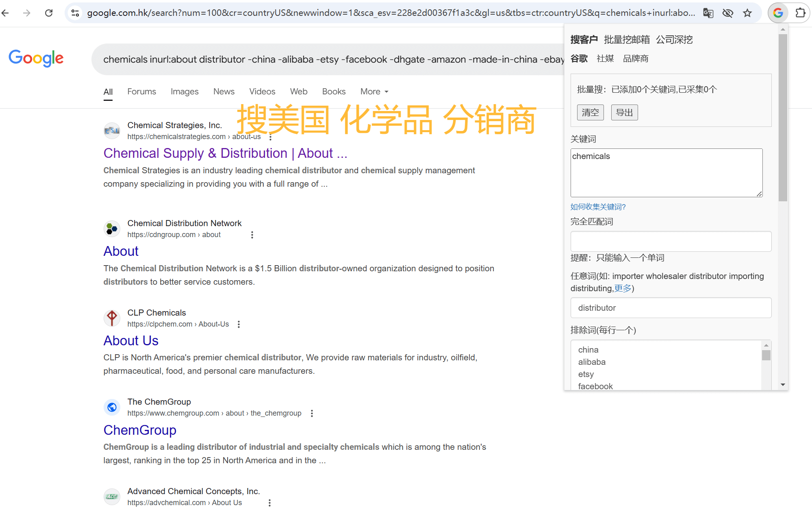The height and width of the screenshot is (510, 812).
Task: Click the Google logo
Action: pyautogui.click(x=36, y=58)
